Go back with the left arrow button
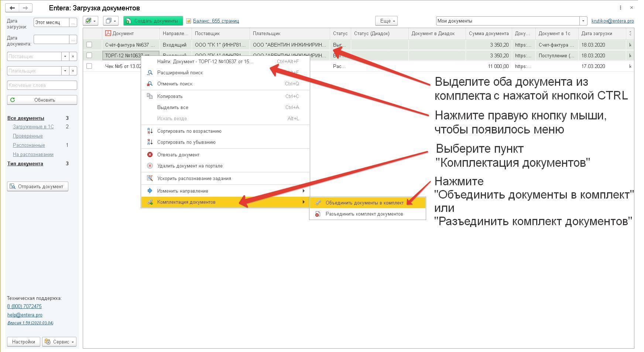 [x=12, y=8]
